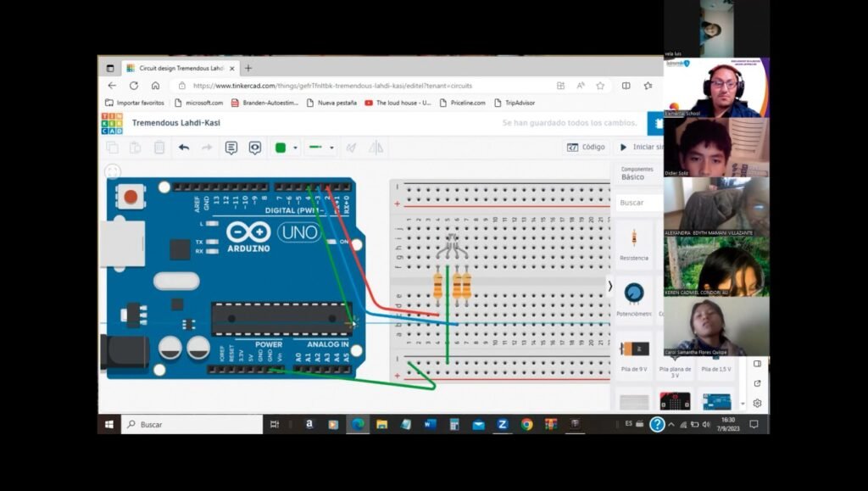
Task: Reload the Tinkercad page
Action: click(x=134, y=86)
